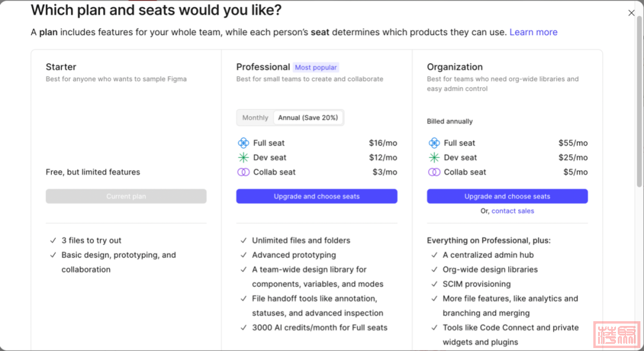The image size is (644, 351).
Task: Click the Organization plan title
Action: pos(454,67)
